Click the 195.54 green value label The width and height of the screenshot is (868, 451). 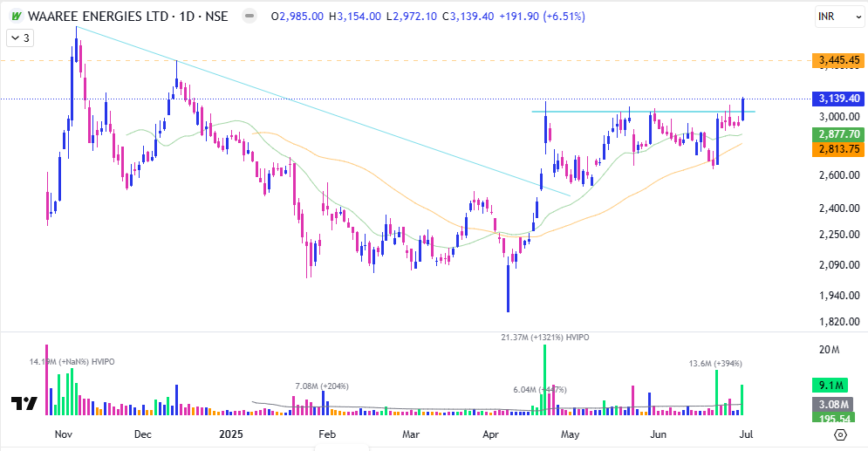(x=832, y=419)
